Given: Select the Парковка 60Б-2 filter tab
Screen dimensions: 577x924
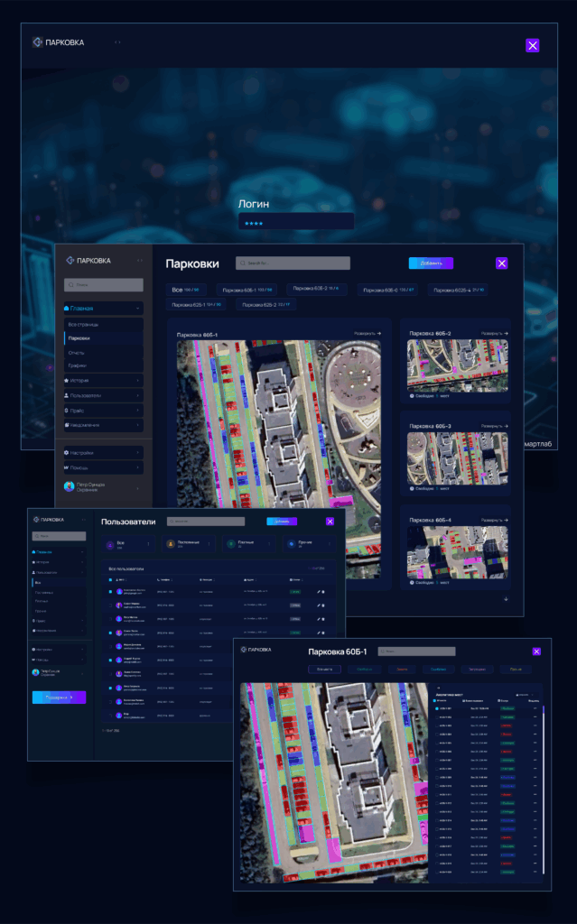Looking at the screenshot, I should [x=316, y=288].
